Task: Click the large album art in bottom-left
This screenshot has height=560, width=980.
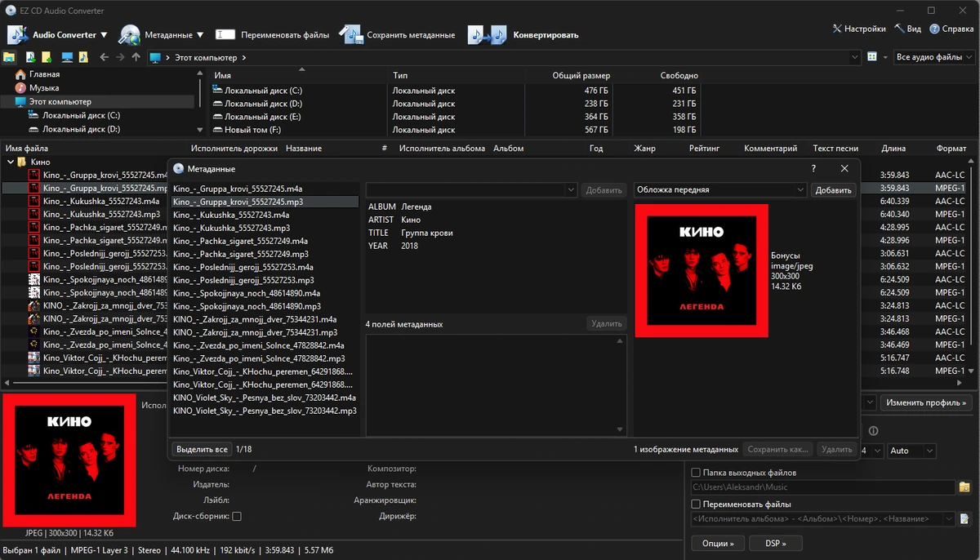Action: pyautogui.click(x=69, y=460)
